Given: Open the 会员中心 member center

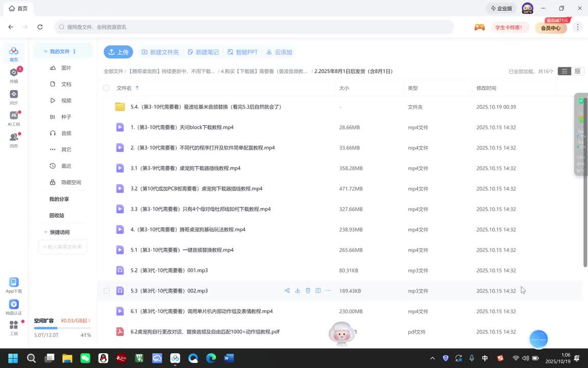Looking at the screenshot, I should point(551,28).
